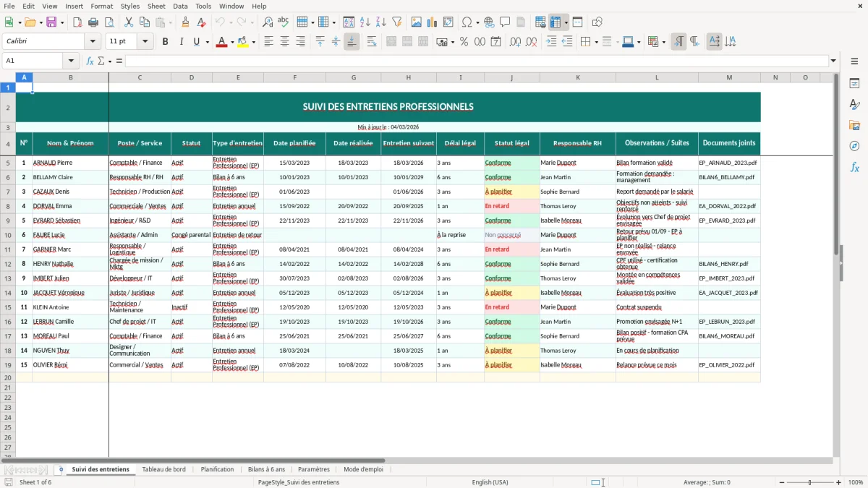Save the document with the floppy icon
Viewport: 868px width, 488px height.
[51, 22]
